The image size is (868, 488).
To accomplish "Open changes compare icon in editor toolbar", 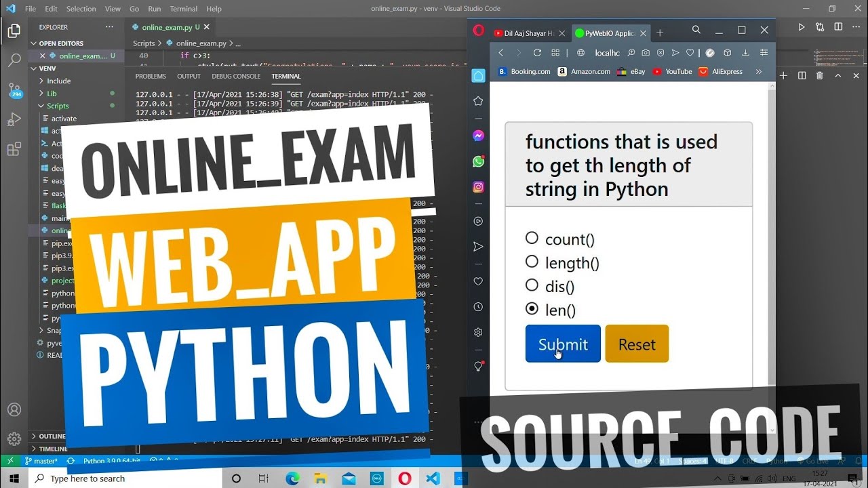I will [820, 27].
